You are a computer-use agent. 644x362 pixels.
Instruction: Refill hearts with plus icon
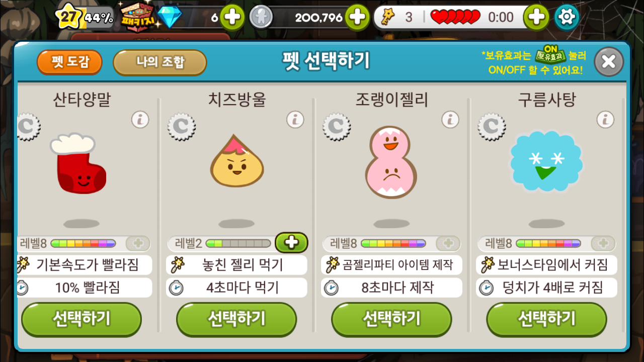(536, 17)
